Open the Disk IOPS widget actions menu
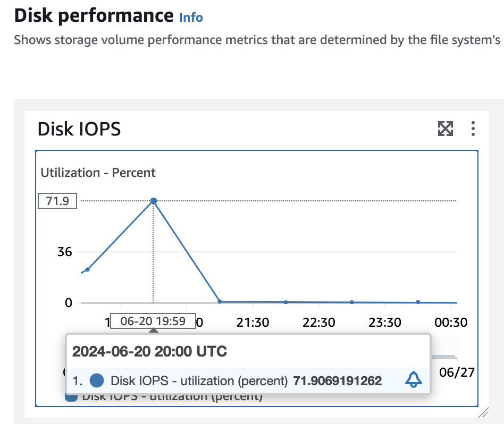 [x=473, y=129]
